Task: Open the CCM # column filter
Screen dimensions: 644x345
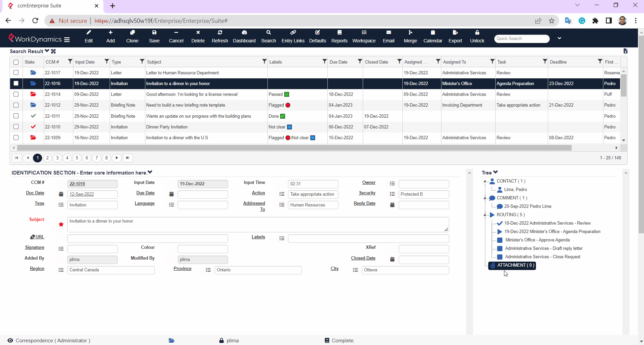Action: pos(70,61)
